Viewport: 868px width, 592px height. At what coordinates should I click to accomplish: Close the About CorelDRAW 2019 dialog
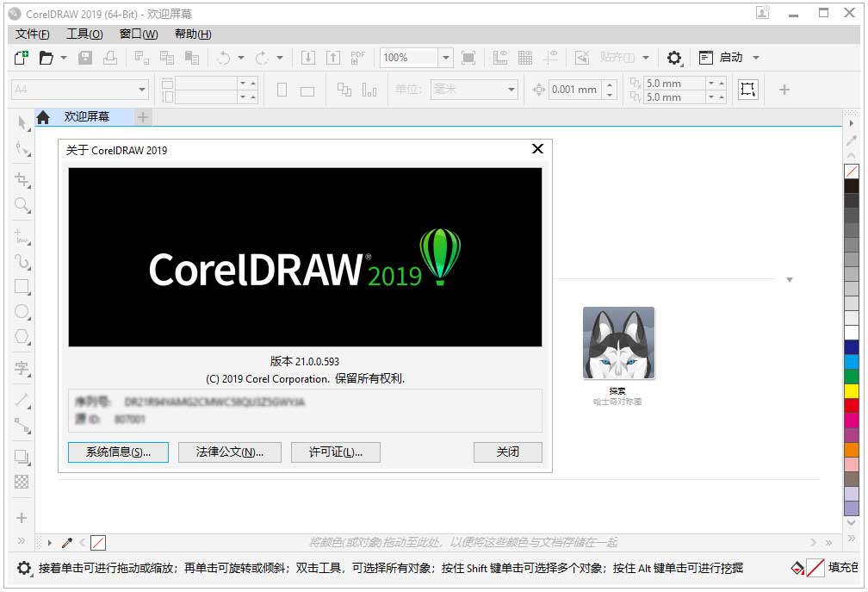(x=537, y=149)
